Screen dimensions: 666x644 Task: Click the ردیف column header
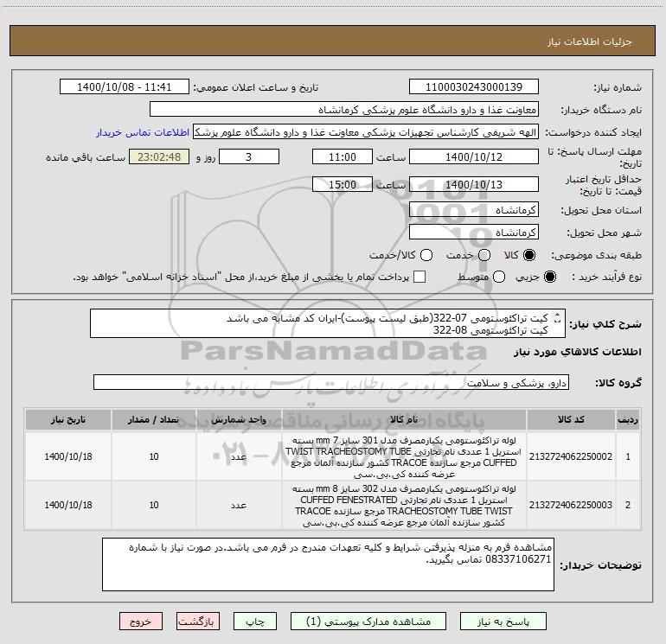click(628, 419)
